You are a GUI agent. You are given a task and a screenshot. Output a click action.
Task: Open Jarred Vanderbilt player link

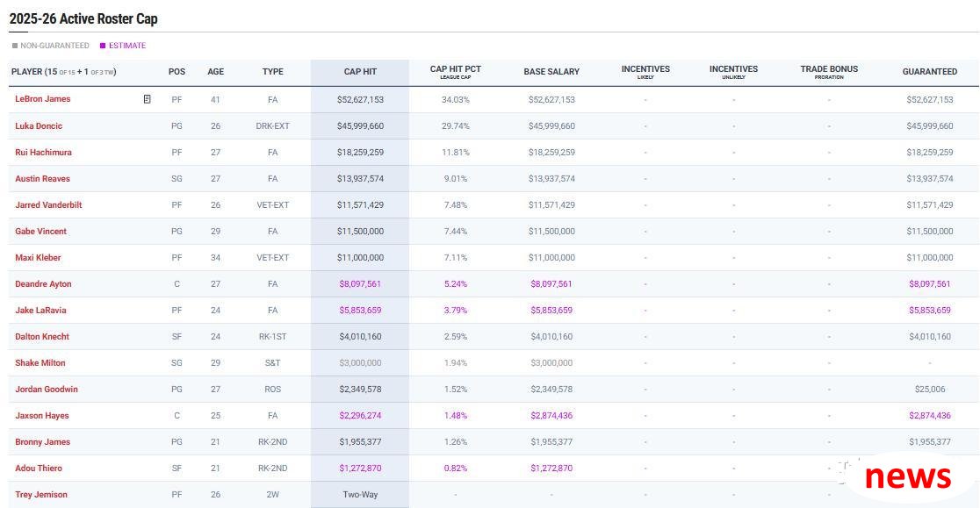pyautogui.click(x=49, y=204)
